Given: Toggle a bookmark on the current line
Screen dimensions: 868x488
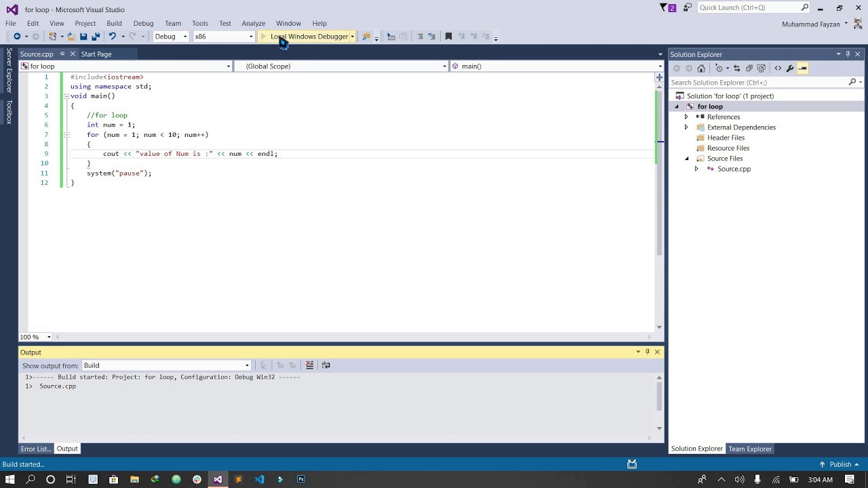Looking at the screenshot, I should [448, 37].
